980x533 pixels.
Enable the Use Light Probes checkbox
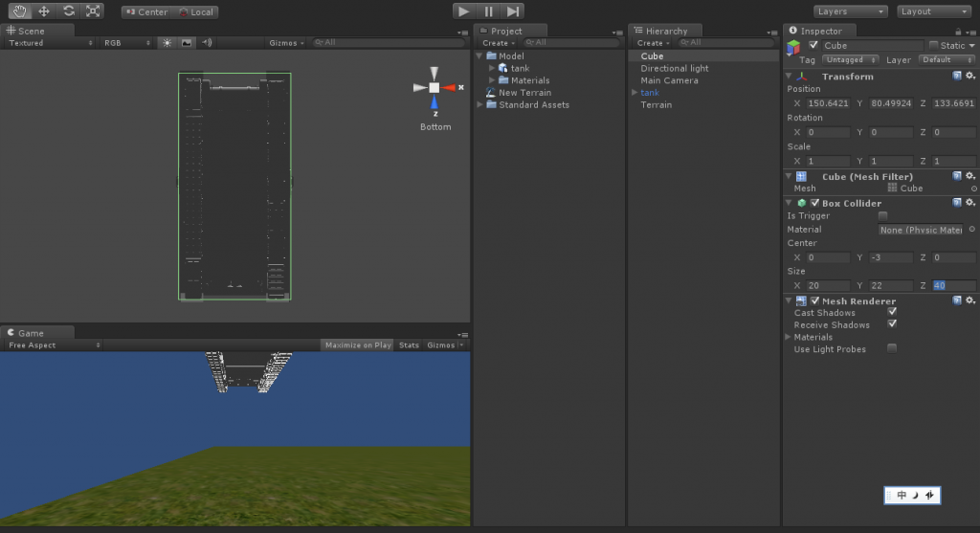click(x=892, y=349)
